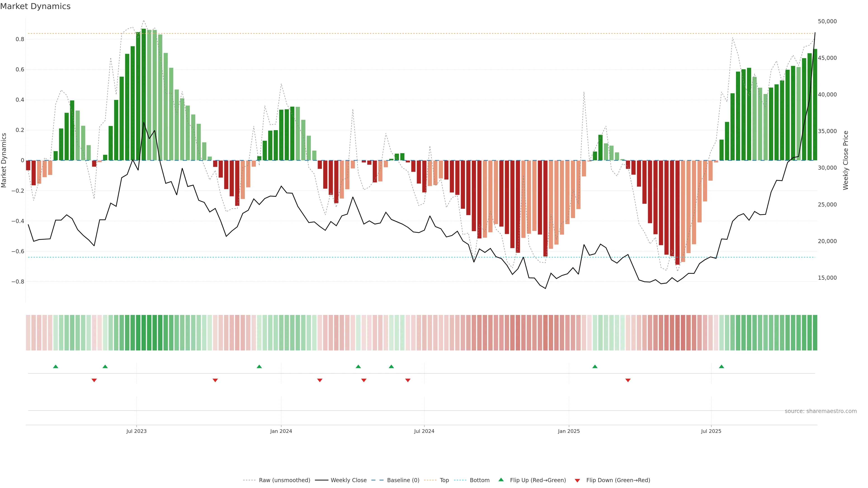Click the Flip Up triangle just after Jul 2025
The width and height of the screenshot is (868, 488).
click(x=722, y=366)
